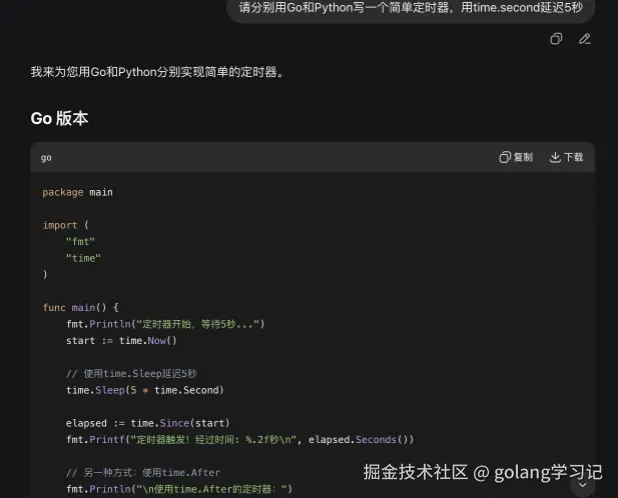Image resolution: width=618 pixels, height=498 pixels.
Task: Click the "fmt" import line
Action: pos(80,242)
